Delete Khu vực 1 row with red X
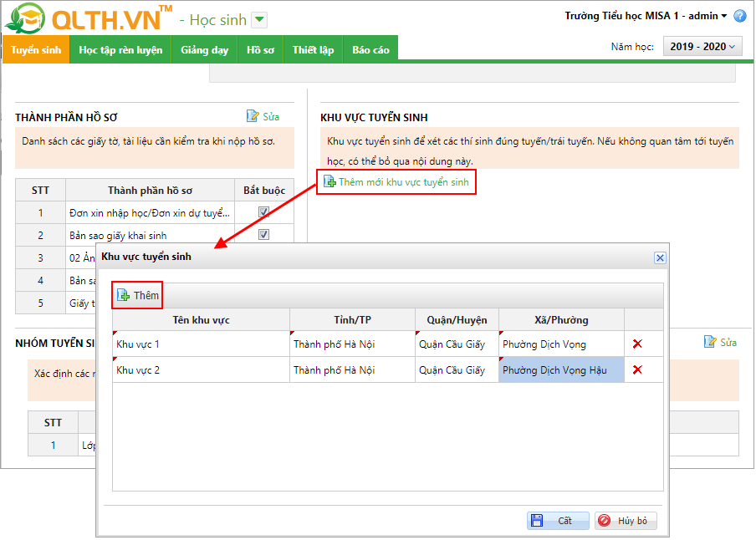Viewport: 756px width, 540px height. pos(637,344)
